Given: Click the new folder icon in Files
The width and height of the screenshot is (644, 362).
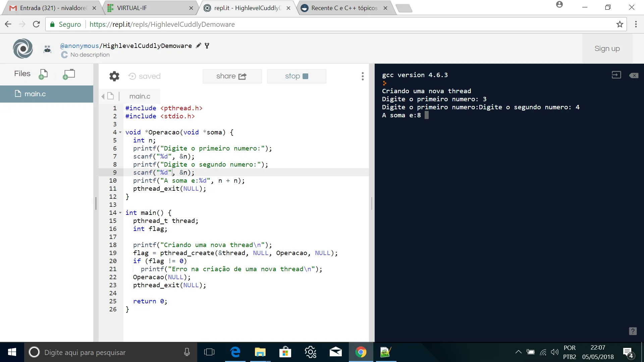Looking at the screenshot, I should (x=69, y=74).
